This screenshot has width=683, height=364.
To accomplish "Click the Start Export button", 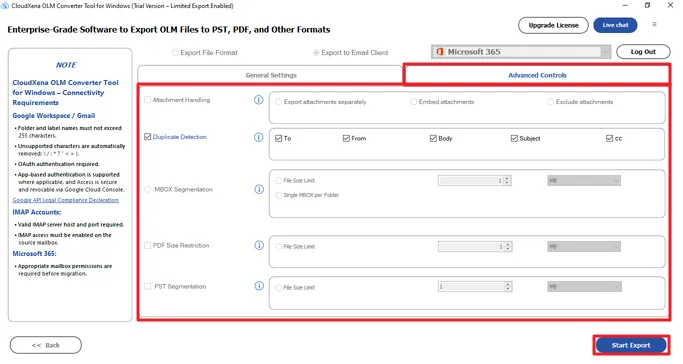I will [631, 345].
